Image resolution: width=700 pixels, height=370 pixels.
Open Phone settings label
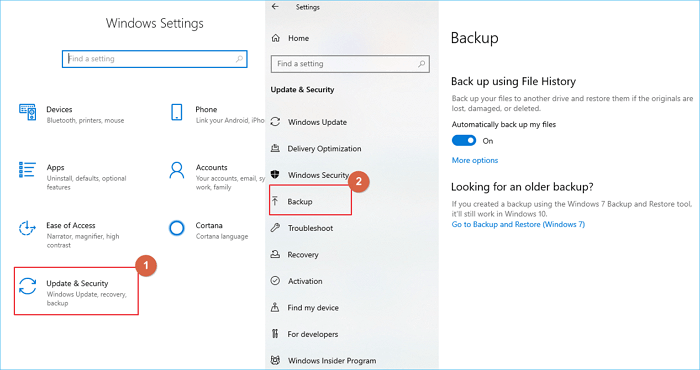pos(206,109)
